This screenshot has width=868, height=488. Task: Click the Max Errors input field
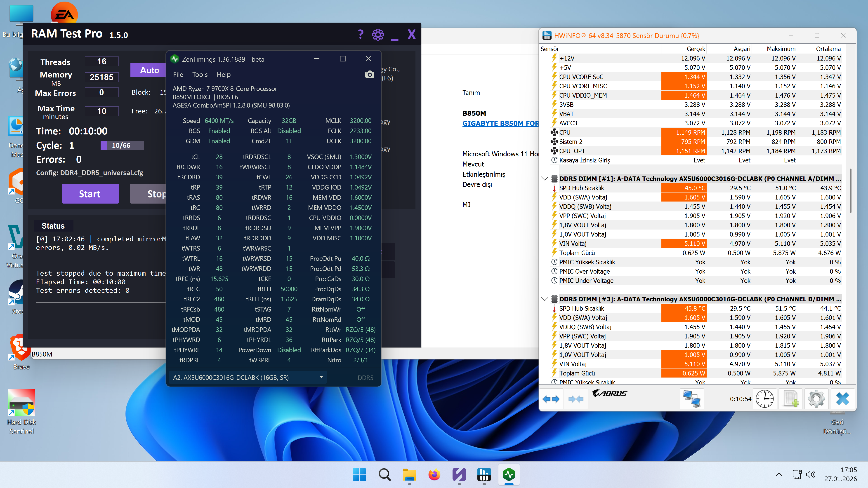(101, 92)
